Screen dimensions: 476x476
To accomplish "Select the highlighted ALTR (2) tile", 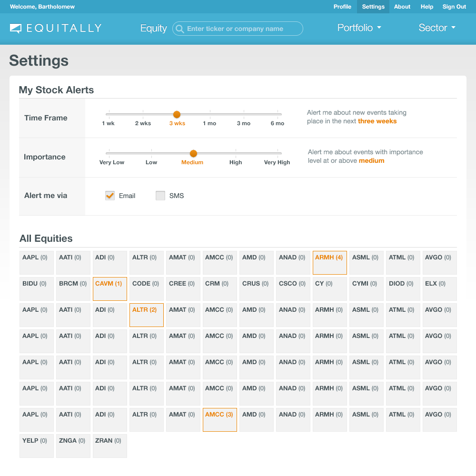I will tap(147, 315).
